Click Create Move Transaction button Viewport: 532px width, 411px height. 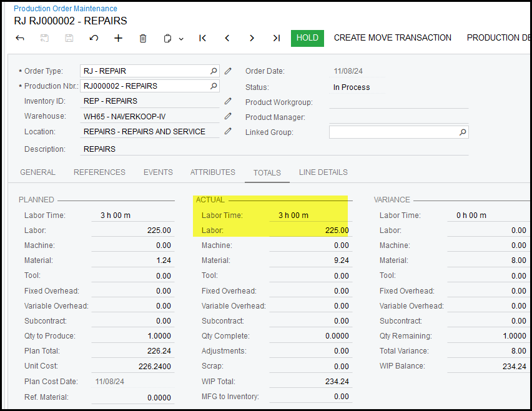tap(392, 38)
